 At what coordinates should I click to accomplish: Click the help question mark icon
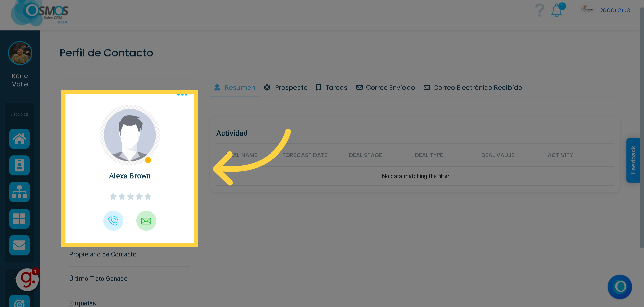[540, 10]
